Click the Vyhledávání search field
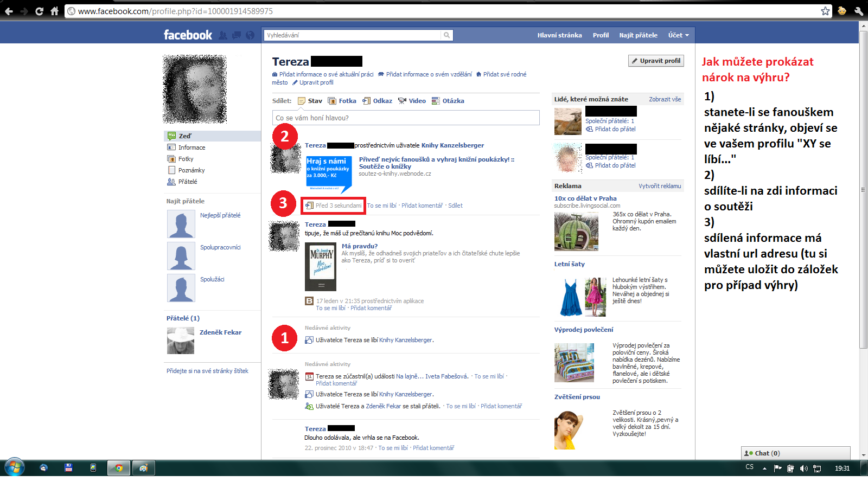Image resolution: width=868 pixels, height=488 pixels. [x=353, y=35]
